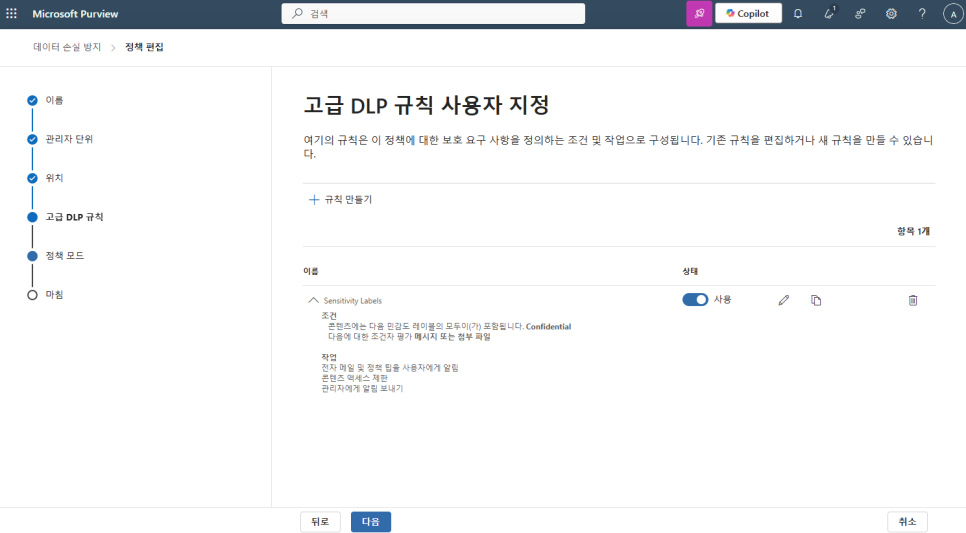Click the connections/solutions icon in header
Screen dimensions: 966x533
(x=860, y=14)
